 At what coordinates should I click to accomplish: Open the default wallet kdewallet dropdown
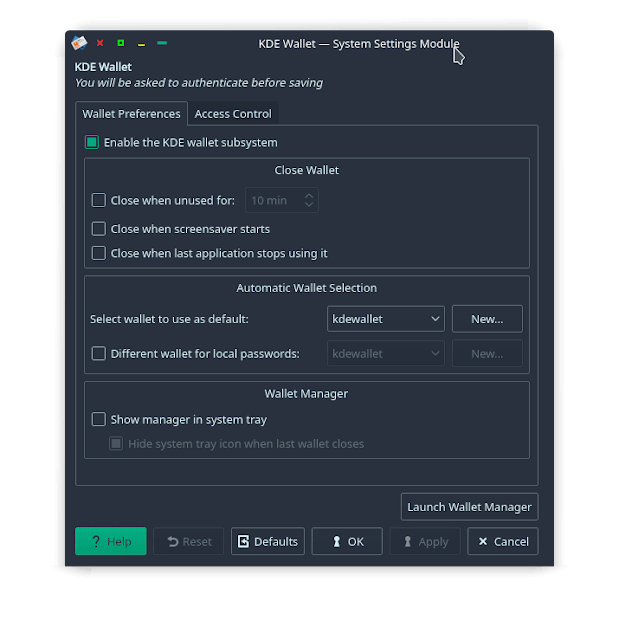point(386,319)
